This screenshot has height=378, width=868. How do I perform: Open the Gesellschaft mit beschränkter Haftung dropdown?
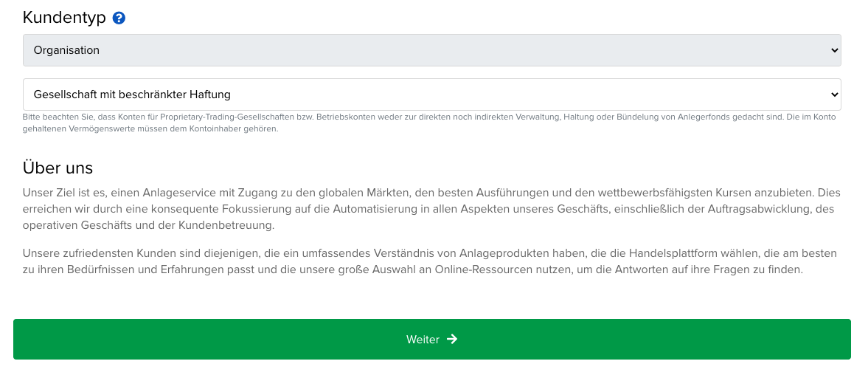[x=431, y=94]
